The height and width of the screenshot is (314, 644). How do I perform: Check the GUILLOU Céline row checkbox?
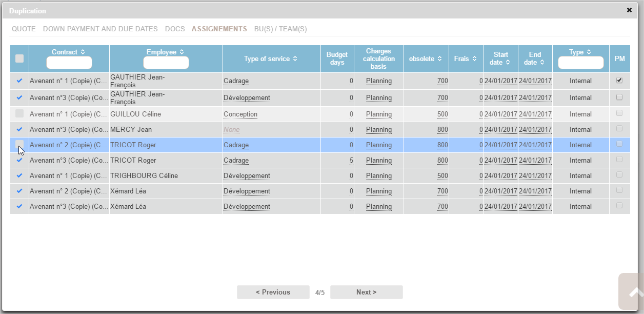[x=19, y=113]
